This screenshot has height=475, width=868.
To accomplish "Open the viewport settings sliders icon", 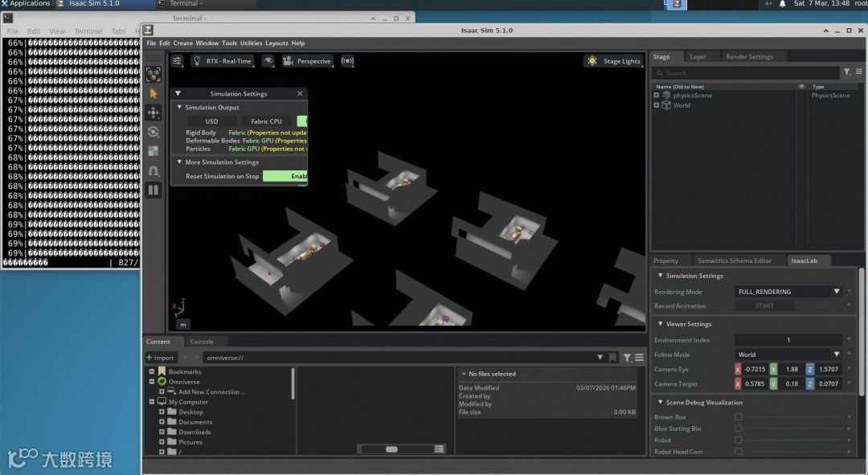I will 177,61.
